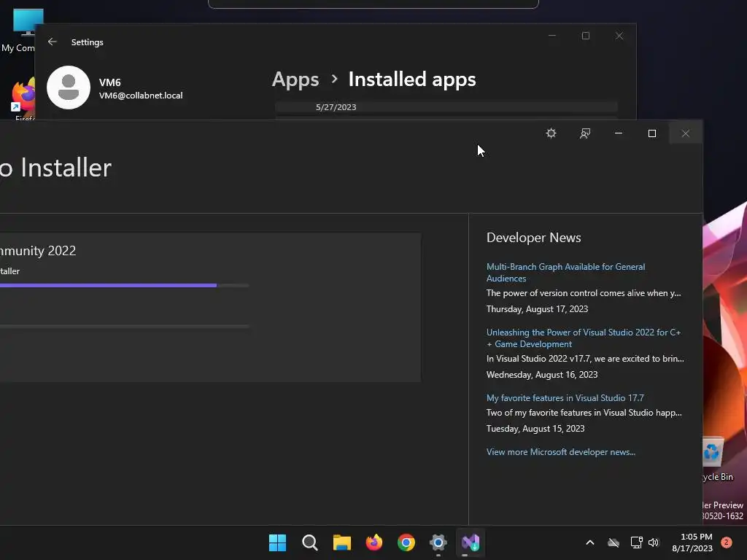
Task: Open the feedback icon in Installer title bar
Action: [x=585, y=133]
